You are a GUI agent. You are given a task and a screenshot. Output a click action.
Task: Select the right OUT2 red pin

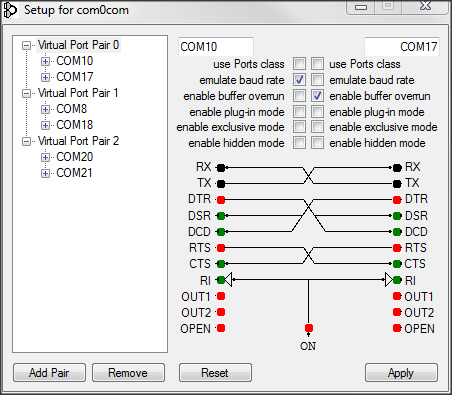coord(397,312)
